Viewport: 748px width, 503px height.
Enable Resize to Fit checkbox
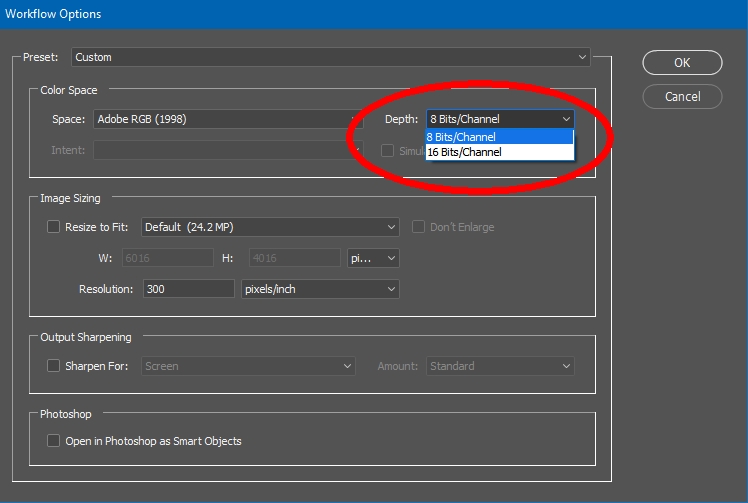point(54,227)
